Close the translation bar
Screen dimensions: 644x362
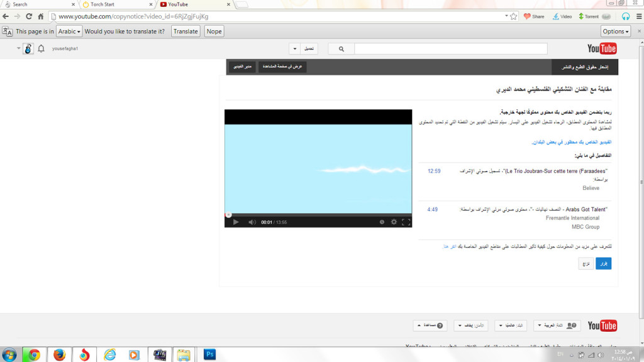(639, 31)
